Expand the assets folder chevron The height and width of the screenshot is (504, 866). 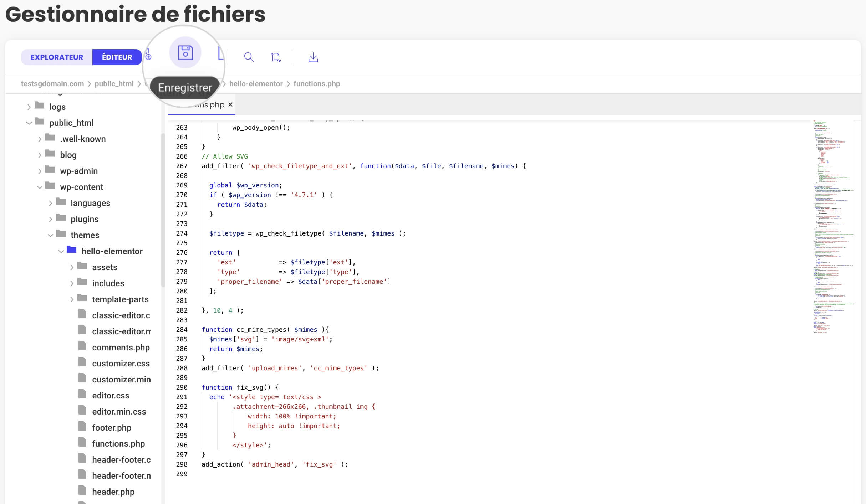click(72, 267)
